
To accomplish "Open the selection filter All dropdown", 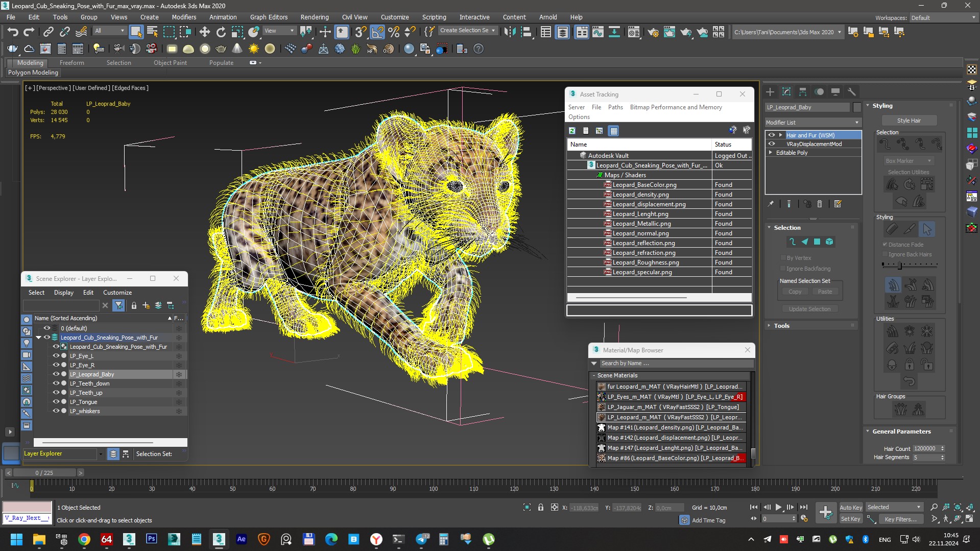I will [110, 31].
